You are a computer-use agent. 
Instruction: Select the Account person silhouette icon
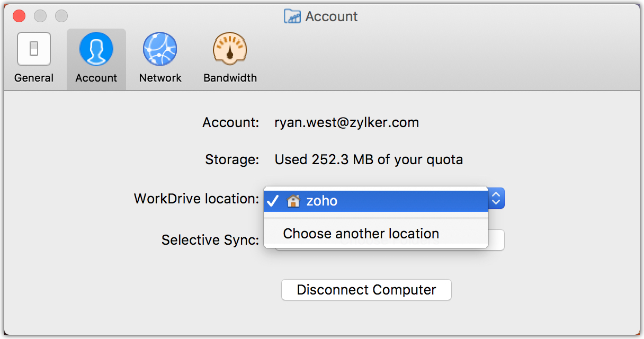pyautogui.click(x=96, y=49)
